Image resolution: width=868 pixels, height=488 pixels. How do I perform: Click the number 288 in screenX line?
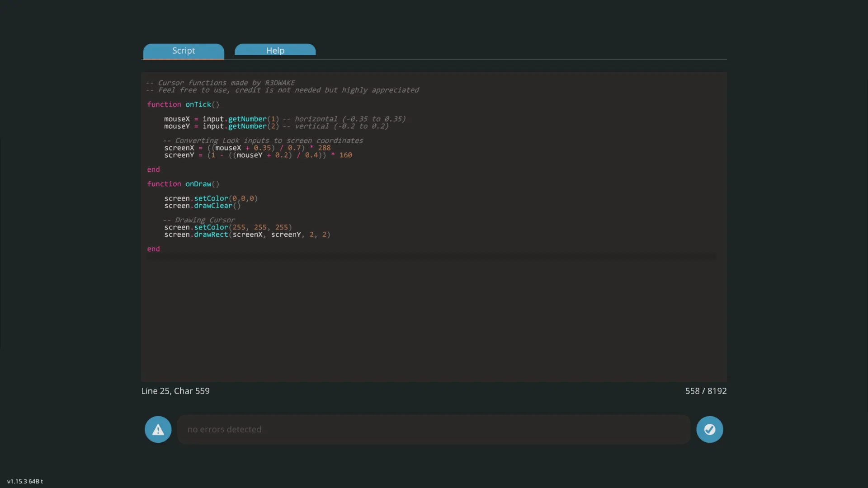[x=324, y=148]
